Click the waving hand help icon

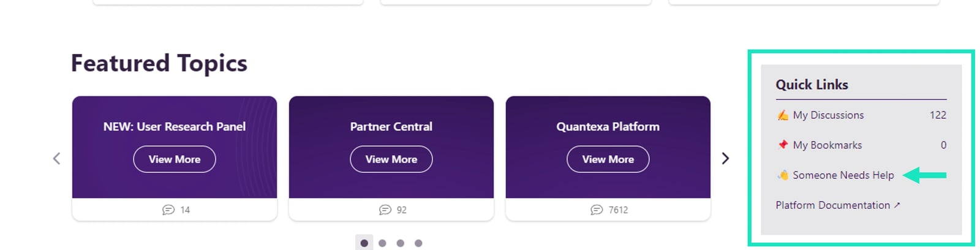click(x=783, y=175)
